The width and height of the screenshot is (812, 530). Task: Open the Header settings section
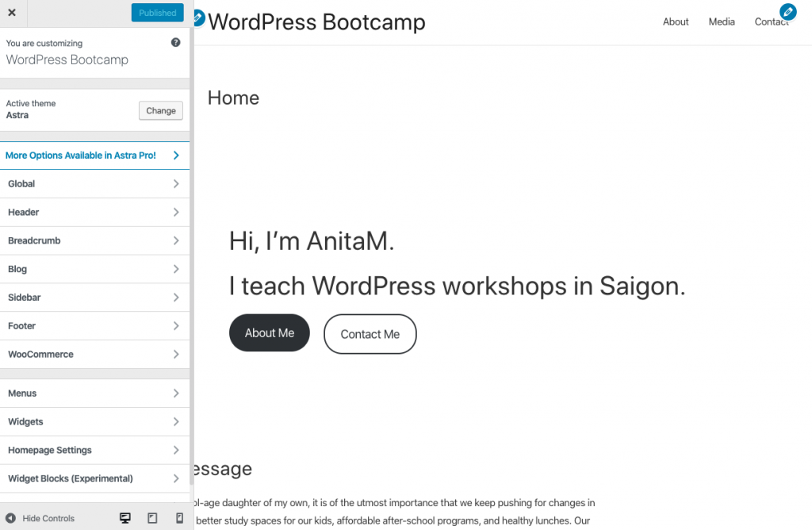coord(95,213)
